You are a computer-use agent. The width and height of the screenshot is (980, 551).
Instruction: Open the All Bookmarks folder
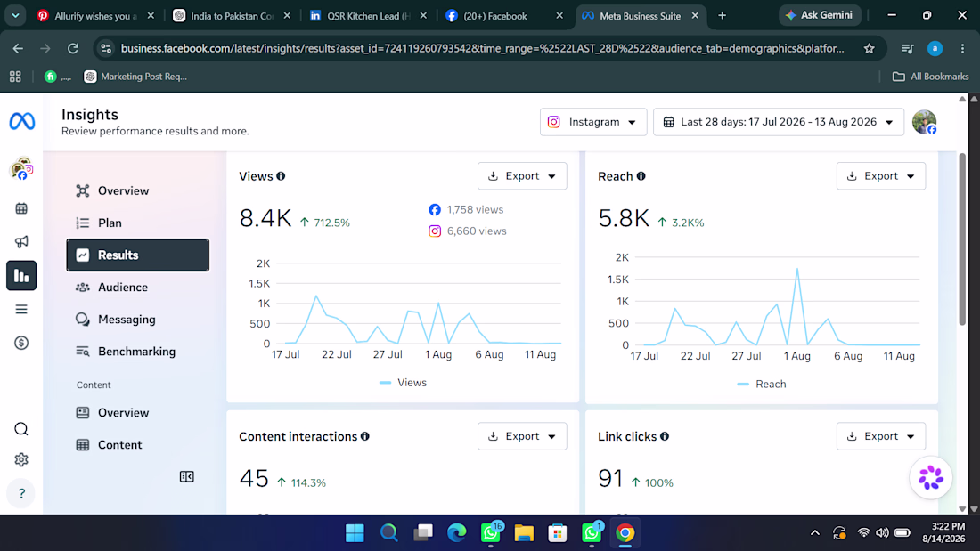click(931, 77)
